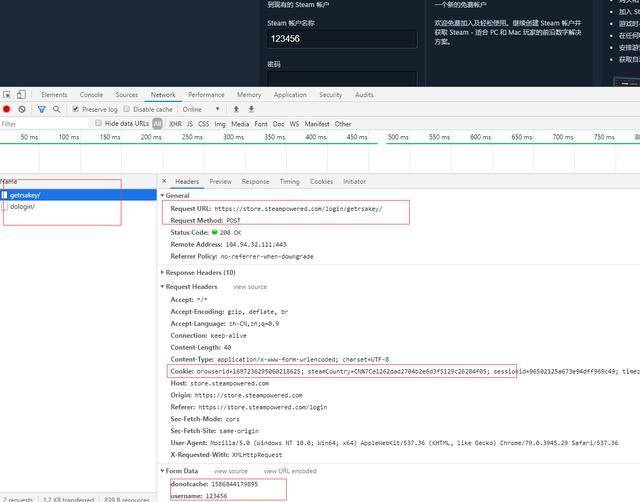Toggle the device toolbar icon

point(21,95)
